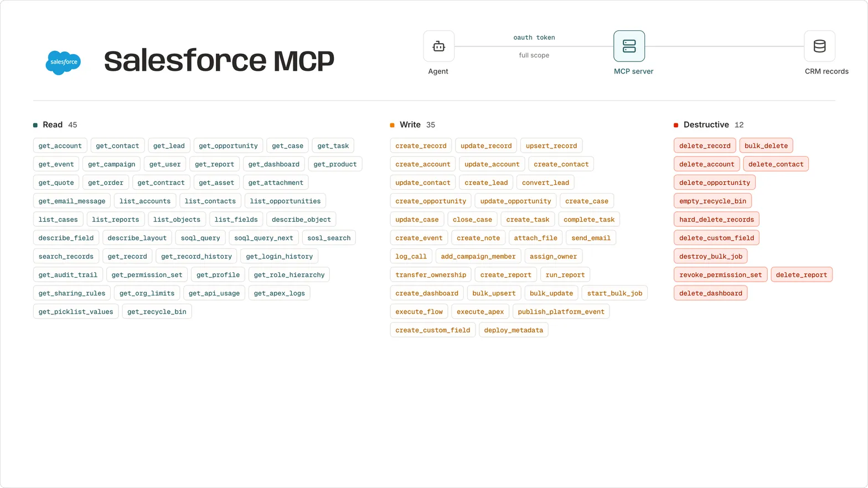868x488 pixels.
Task: Choose the complete_task tool
Action: [589, 220]
